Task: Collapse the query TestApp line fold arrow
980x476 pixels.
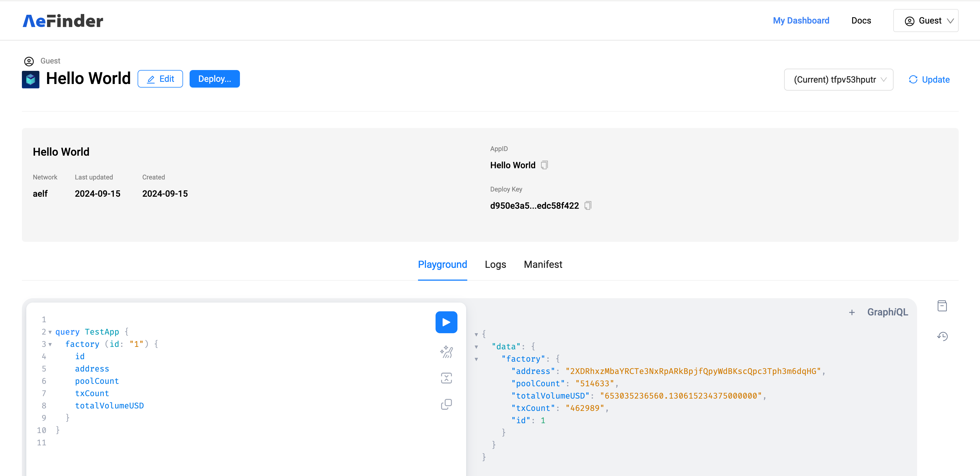Action: (50, 332)
